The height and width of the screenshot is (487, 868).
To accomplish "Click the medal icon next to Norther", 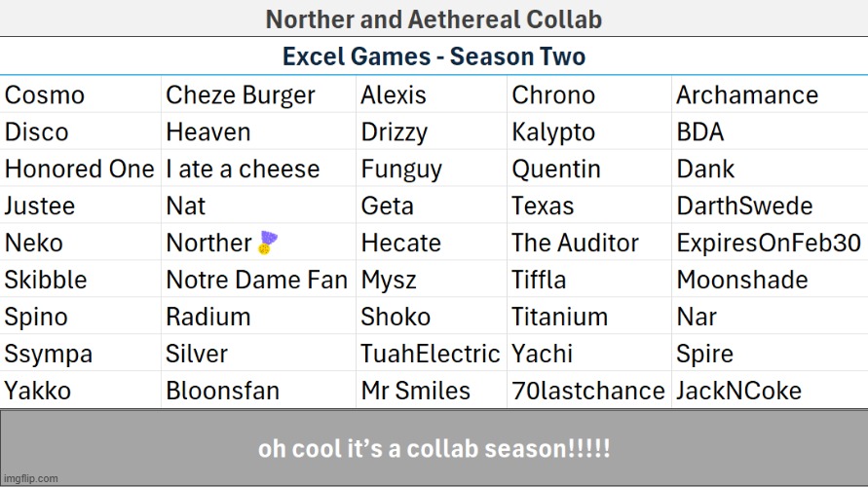I will click(x=268, y=243).
